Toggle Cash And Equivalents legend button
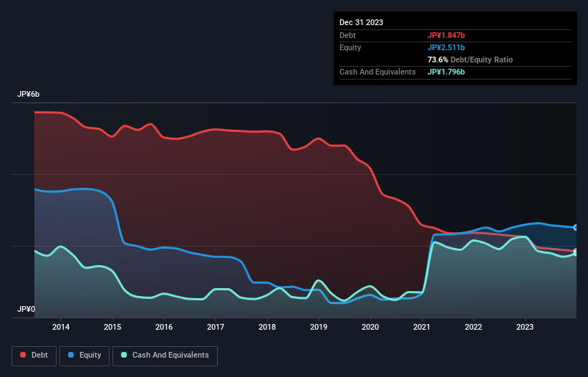 (x=165, y=355)
